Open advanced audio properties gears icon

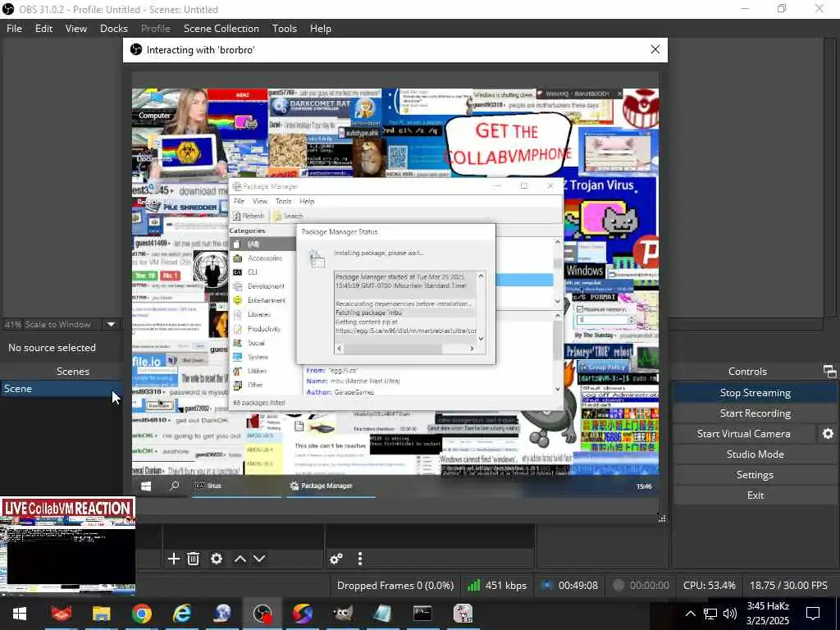[336, 559]
